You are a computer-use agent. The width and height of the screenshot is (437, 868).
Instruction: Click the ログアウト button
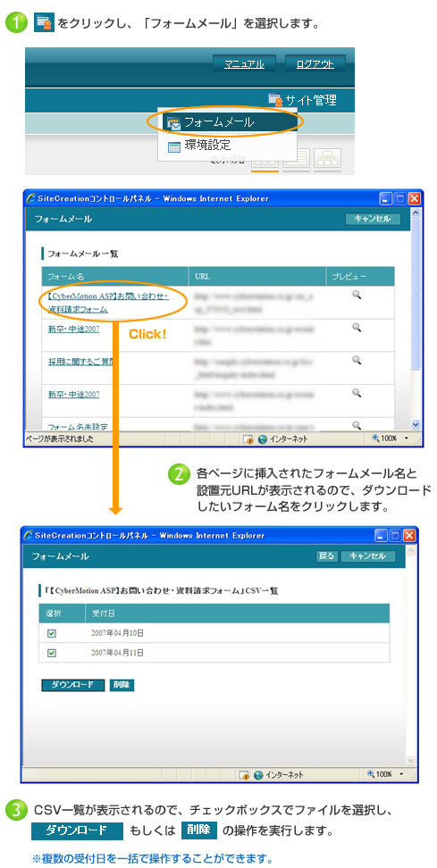tap(315, 64)
